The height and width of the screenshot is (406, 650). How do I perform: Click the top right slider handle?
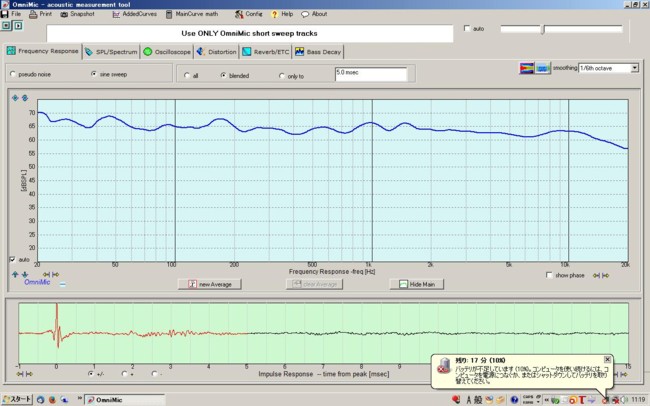tap(543, 29)
